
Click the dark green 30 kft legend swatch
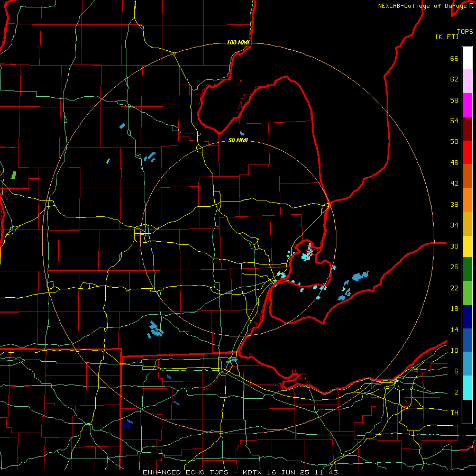467,269
